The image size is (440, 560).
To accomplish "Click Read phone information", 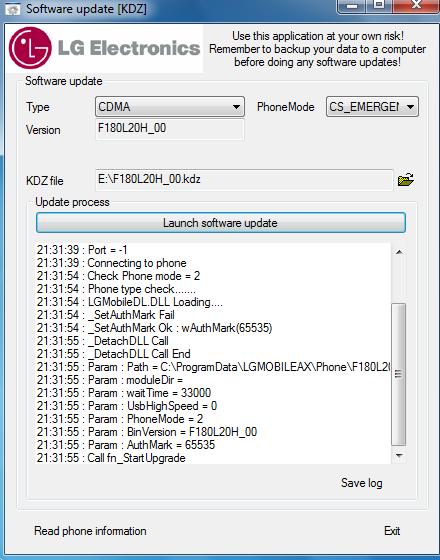I will click(x=90, y=531).
